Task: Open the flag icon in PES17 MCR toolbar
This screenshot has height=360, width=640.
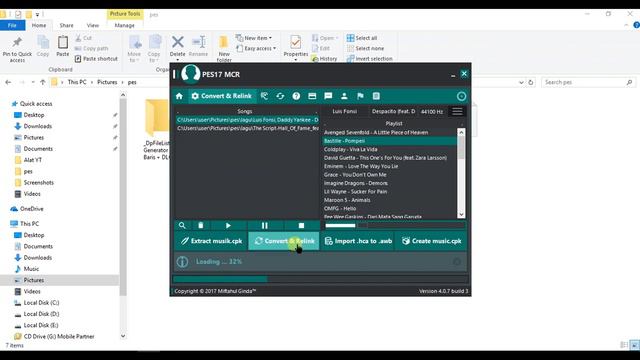Action: click(360, 96)
